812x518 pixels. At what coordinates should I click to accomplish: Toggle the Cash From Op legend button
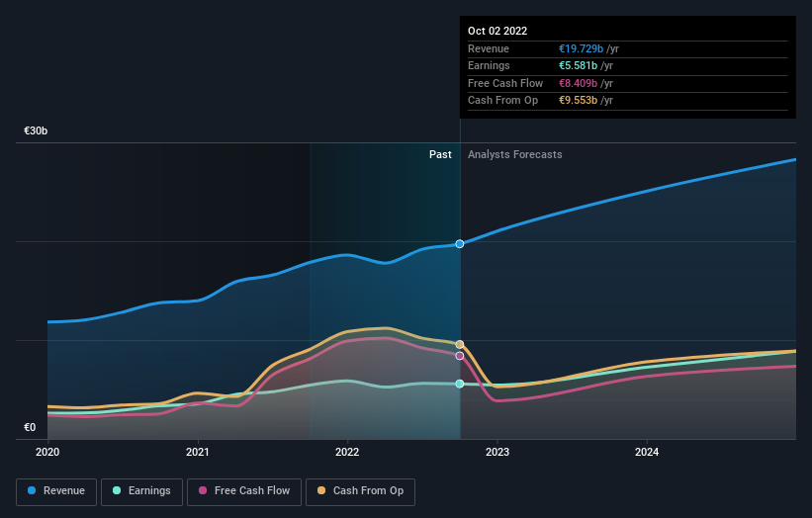click(360, 491)
